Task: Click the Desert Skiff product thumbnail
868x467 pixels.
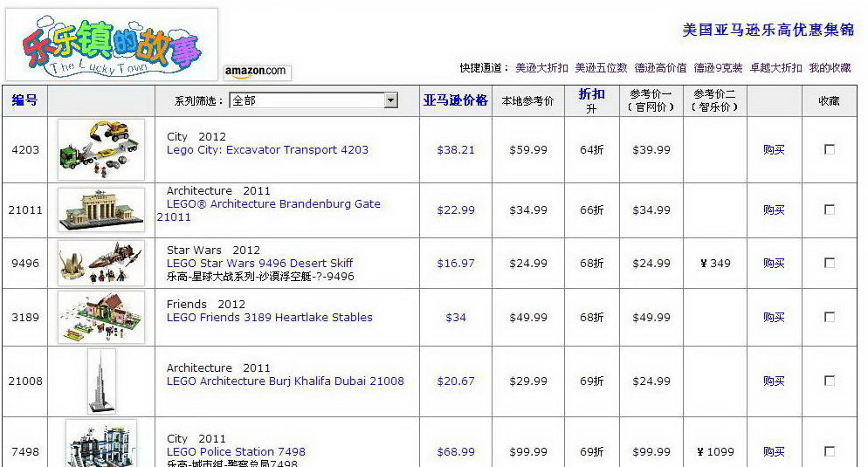Action: point(101,264)
